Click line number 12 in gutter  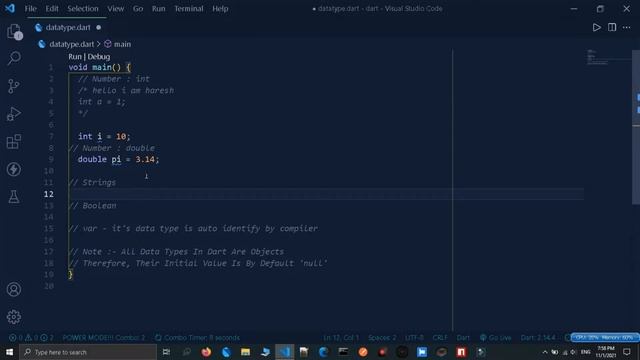49,194
